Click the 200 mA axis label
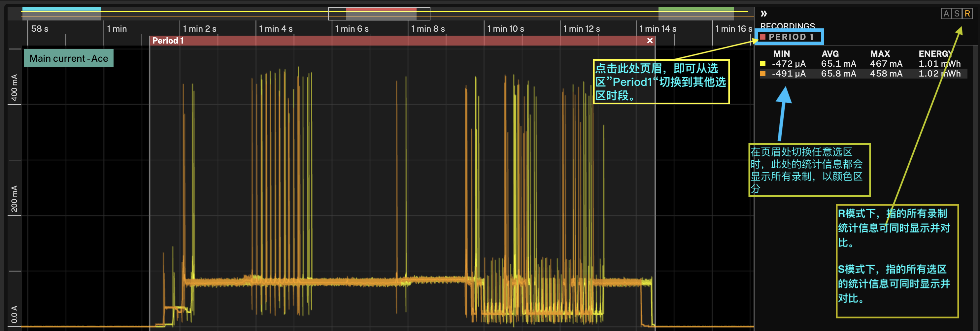 click(14, 199)
